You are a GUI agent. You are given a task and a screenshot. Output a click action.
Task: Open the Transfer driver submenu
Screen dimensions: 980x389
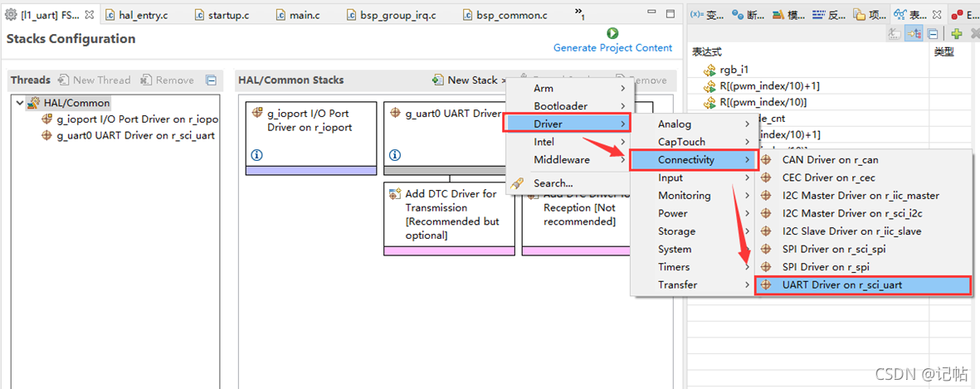694,284
